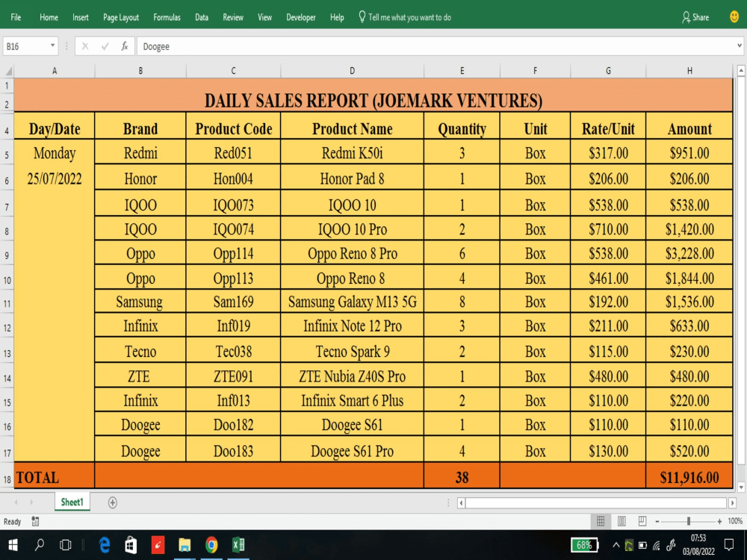This screenshot has height=560, width=747.
Task: Open the Insert ribbon tab
Action: pos(81,17)
